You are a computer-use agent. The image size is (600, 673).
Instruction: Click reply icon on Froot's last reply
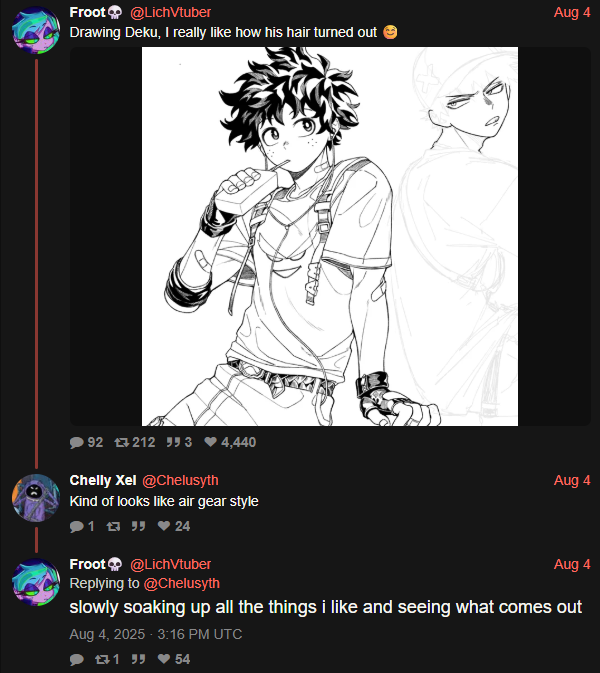77,659
